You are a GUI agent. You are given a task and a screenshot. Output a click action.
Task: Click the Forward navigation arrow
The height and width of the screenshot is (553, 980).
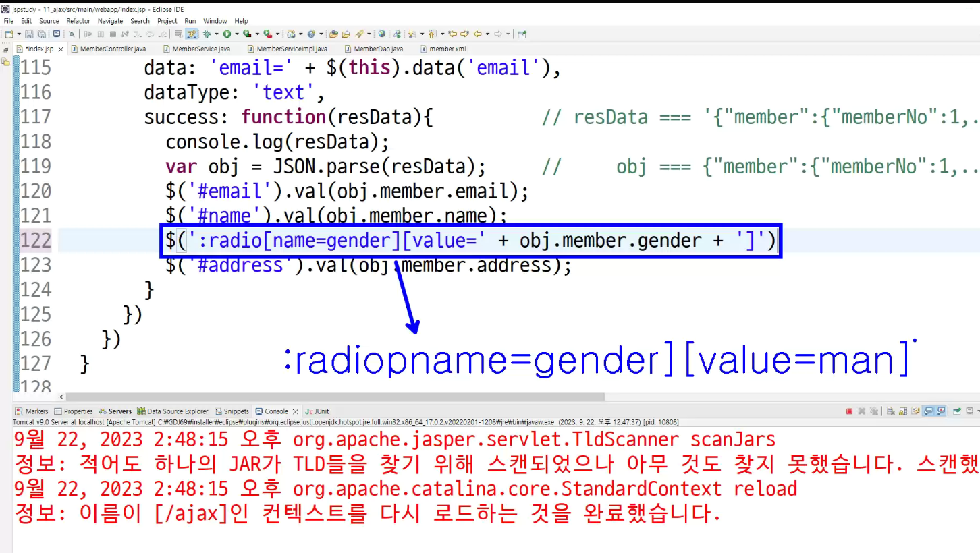tap(498, 34)
